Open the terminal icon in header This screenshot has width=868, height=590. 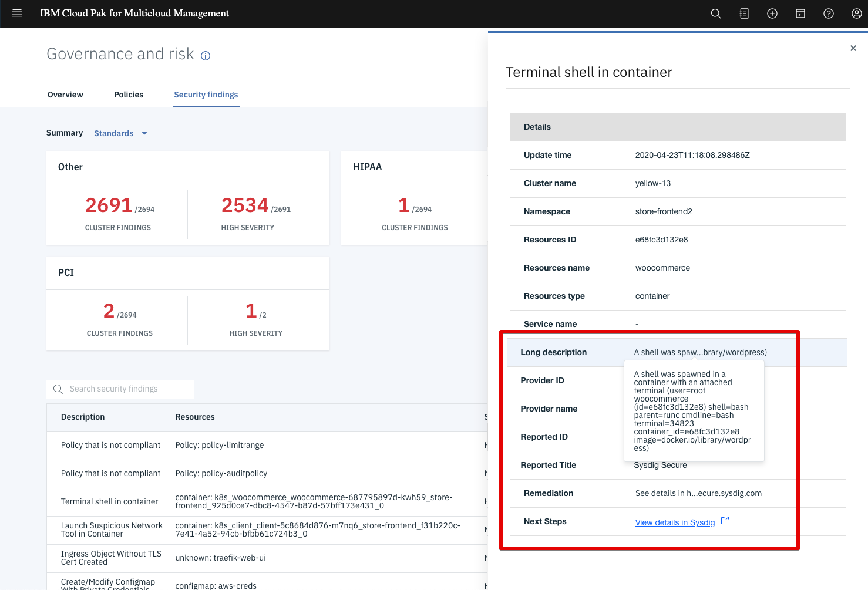pyautogui.click(x=800, y=14)
